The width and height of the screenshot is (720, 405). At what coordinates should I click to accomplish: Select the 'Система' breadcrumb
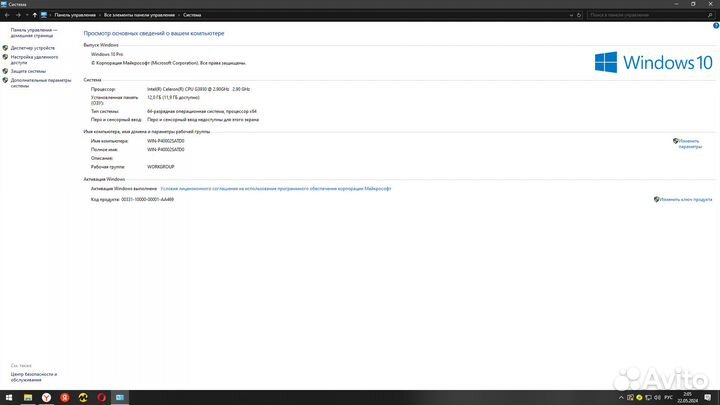pyautogui.click(x=192, y=15)
